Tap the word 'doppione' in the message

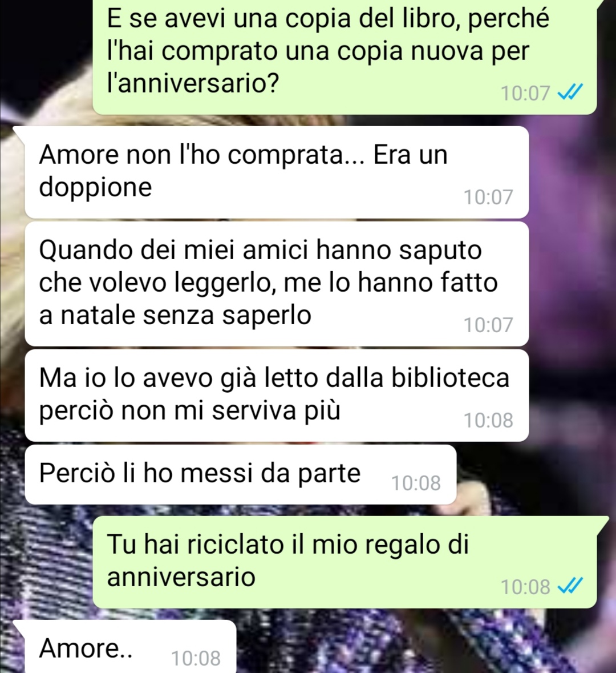click(96, 188)
